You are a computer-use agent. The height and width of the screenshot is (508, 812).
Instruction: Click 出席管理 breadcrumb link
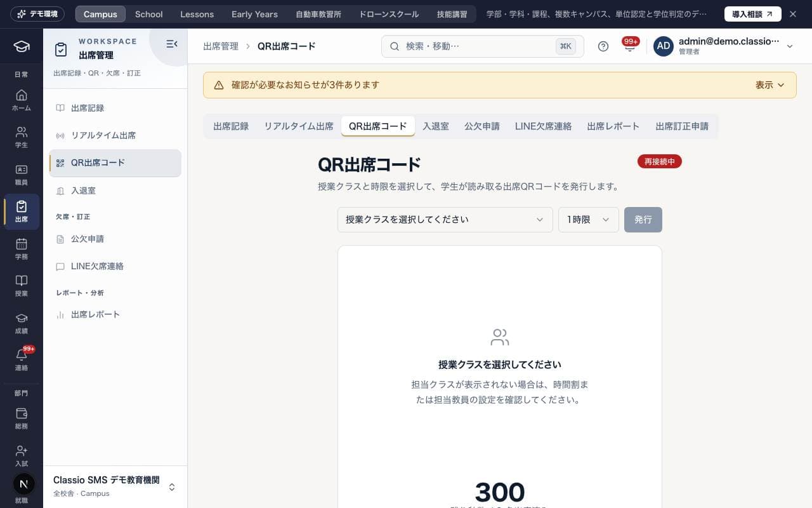coord(221,46)
